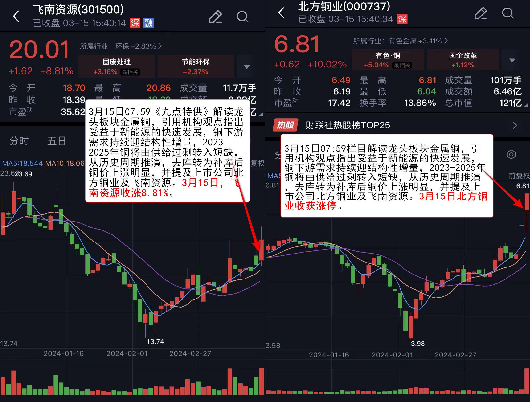Open chart settings hexagon icon
Screen dimensions: 532x402
pos(511,154)
